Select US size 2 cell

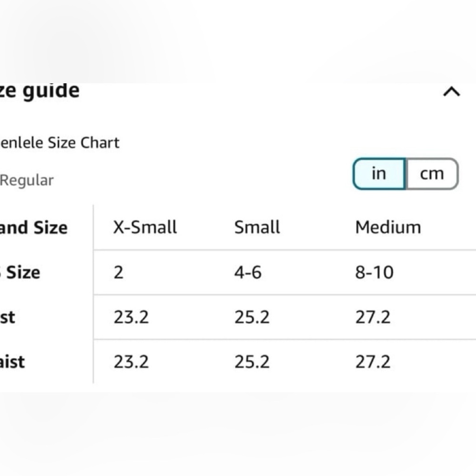click(x=119, y=272)
